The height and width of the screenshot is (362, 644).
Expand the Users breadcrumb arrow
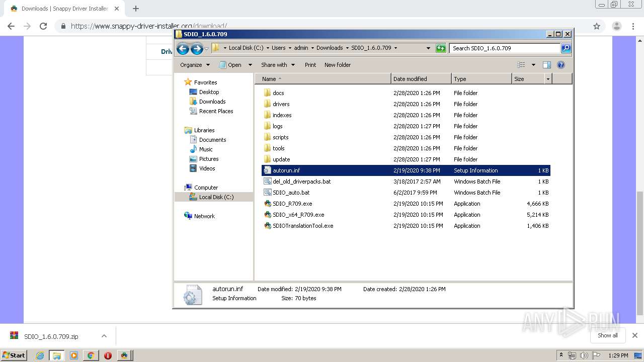tap(290, 48)
